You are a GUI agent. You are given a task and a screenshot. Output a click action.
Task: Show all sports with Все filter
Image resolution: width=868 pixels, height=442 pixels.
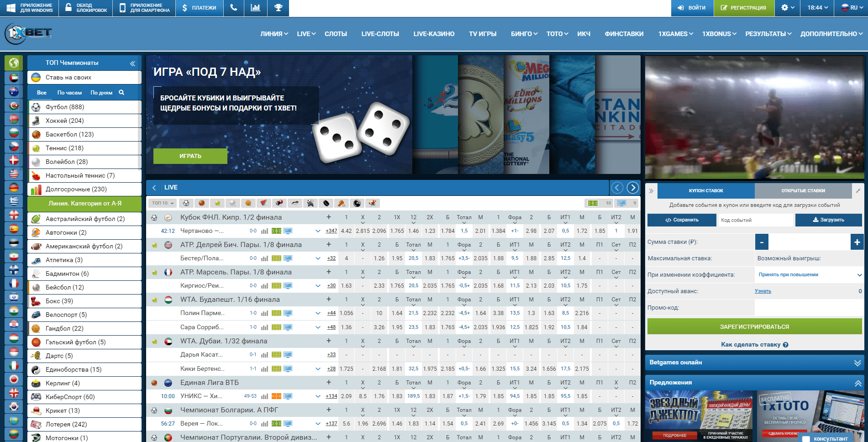pyautogui.click(x=42, y=93)
